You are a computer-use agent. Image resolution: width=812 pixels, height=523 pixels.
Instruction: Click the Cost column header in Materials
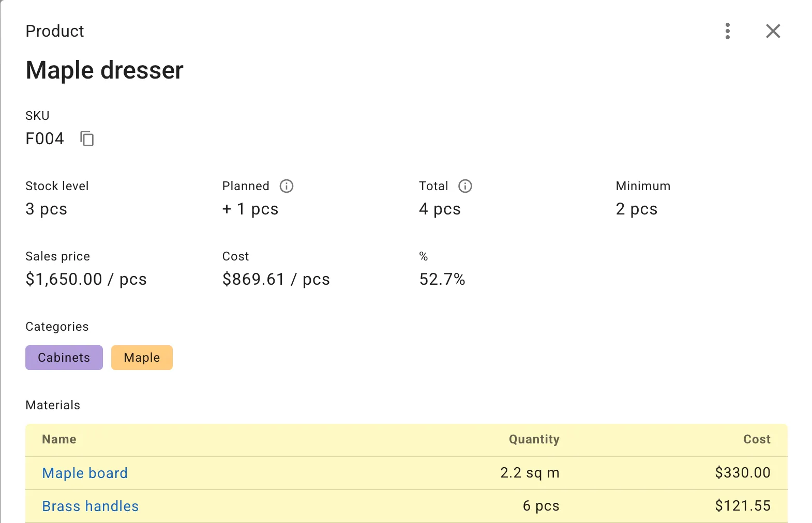pos(757,439)
